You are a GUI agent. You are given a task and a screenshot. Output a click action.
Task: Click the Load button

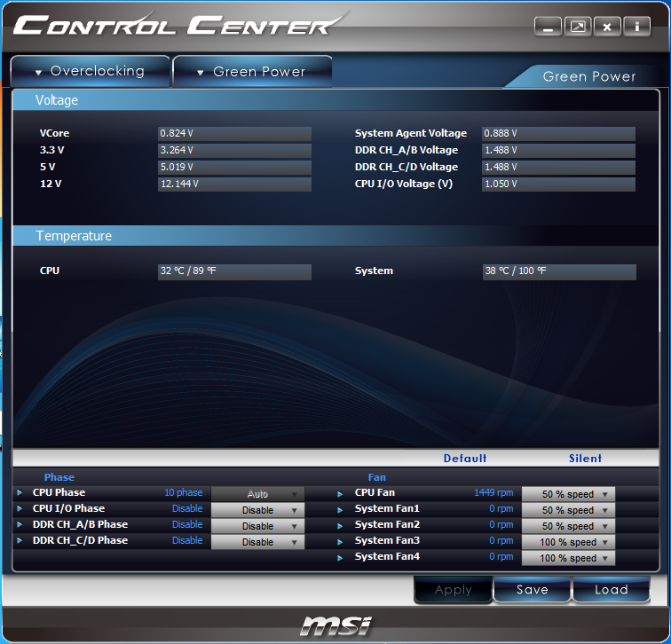(611, 590)
